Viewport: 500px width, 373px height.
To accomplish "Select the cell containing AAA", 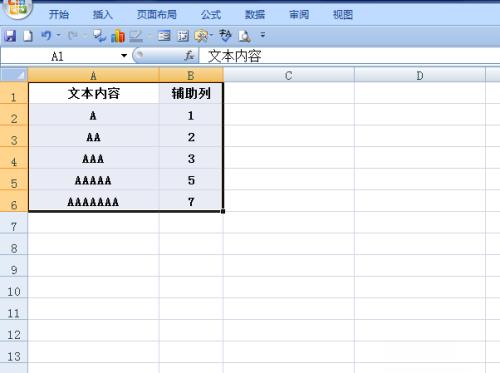I will tap(94, 158).
